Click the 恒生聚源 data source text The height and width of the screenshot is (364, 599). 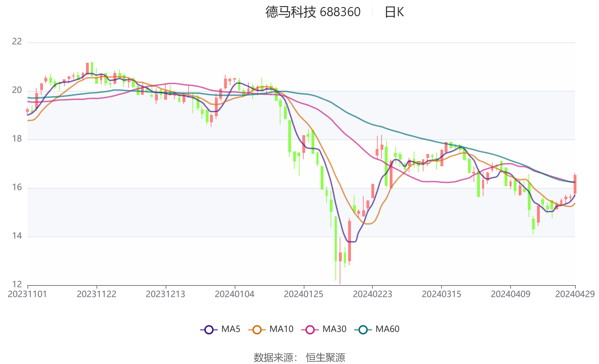tap(326, 358)
